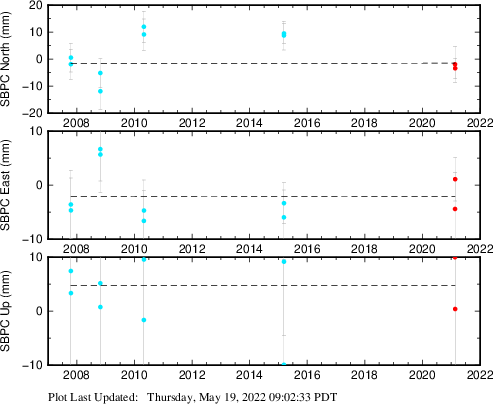The height and width of the screenshot is (404, 493).
Task: Select upper 2015 cyan point in Up plot
Action: tap(284, 262)
